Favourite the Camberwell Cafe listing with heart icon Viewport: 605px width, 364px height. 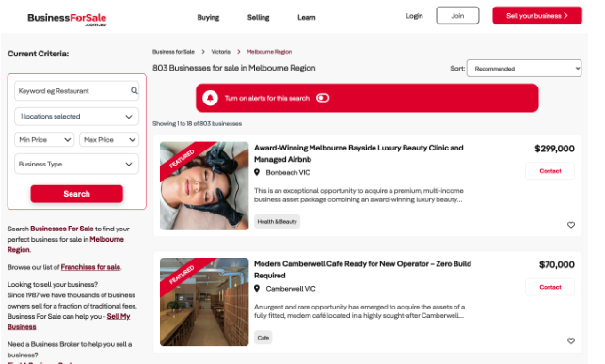point(571,340)
